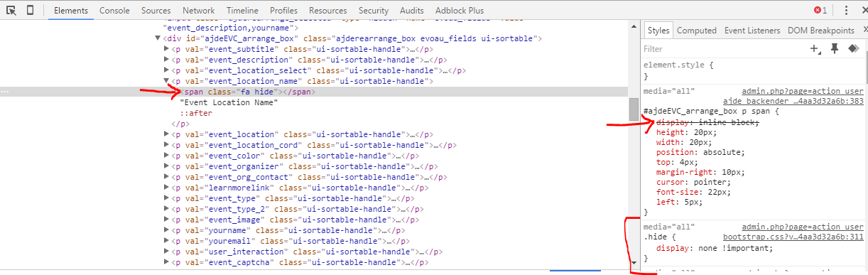Click the element.style rule header
This screenshot has height=275, width=868.
coord(678,65)
